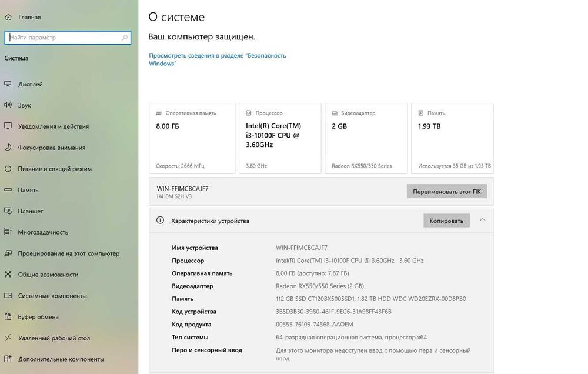
Task: Click the Уведомления и действия icon
Action: tap(8, 126)
